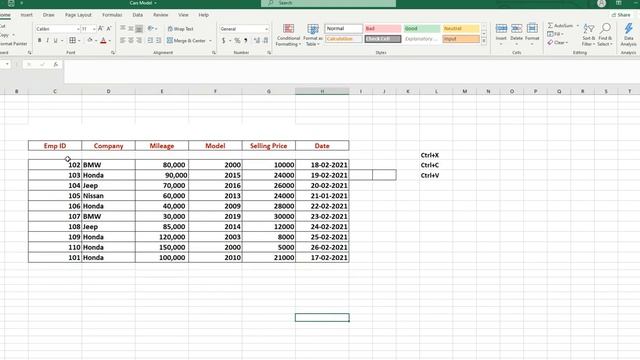Open the Orientation text angle icon
The width and height of the screenshot is (640, 360).
pyautogui.click(x=151, y=29)
